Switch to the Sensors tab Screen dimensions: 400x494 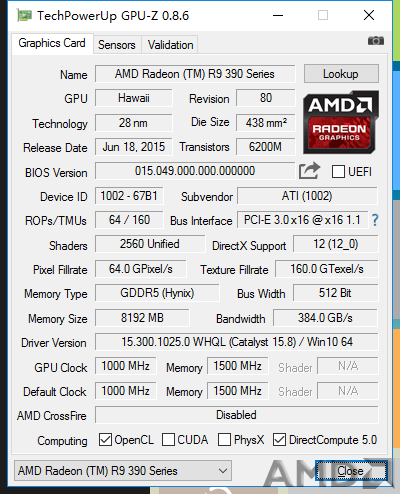click(117, 45)
